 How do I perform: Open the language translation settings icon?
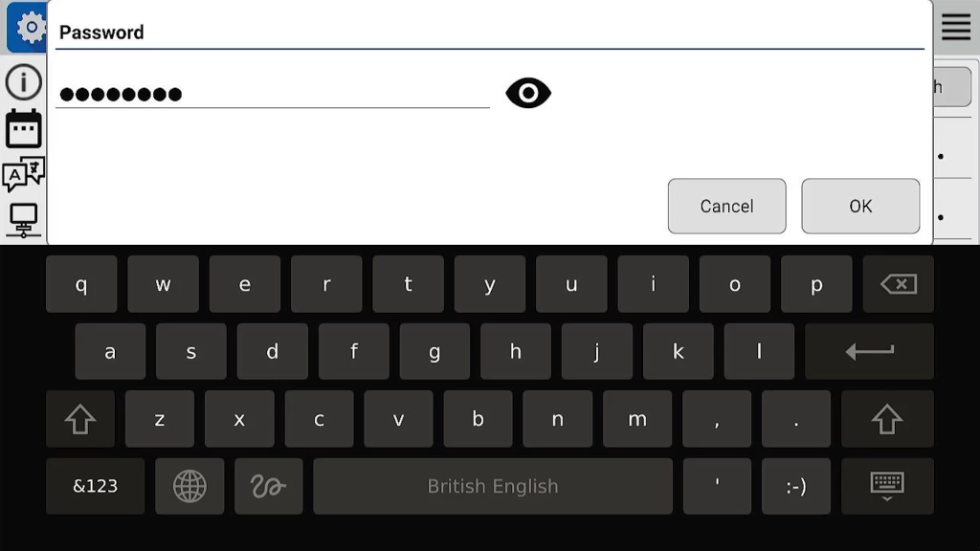click(24, 173)
